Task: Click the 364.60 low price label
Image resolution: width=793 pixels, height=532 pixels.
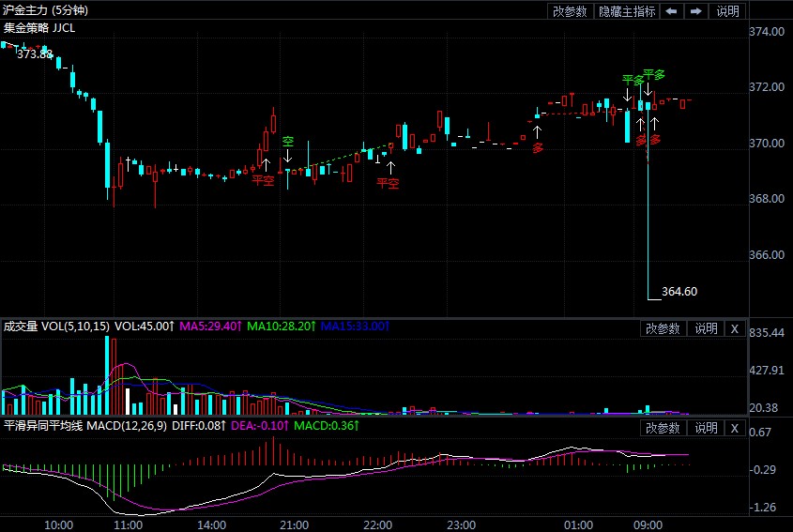Action: tap(679, 292)
